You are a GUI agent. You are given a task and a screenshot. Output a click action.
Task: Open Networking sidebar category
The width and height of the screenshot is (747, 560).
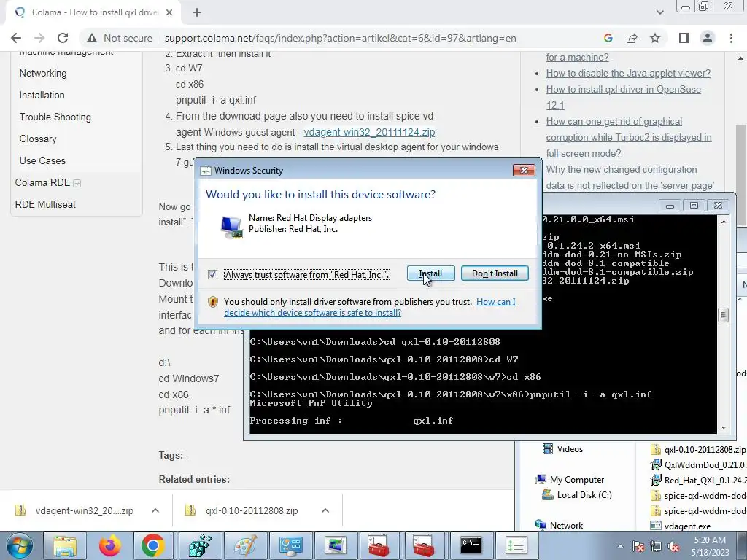coord(43,74)
